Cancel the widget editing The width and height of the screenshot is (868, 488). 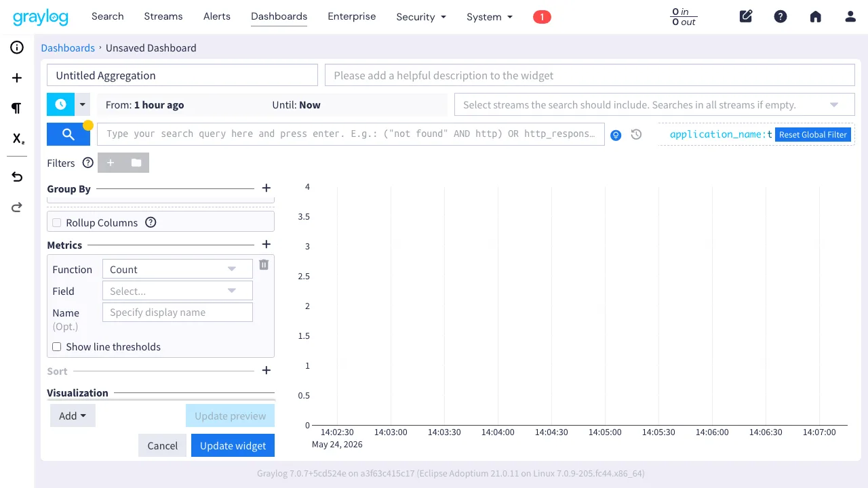point(163,445)
